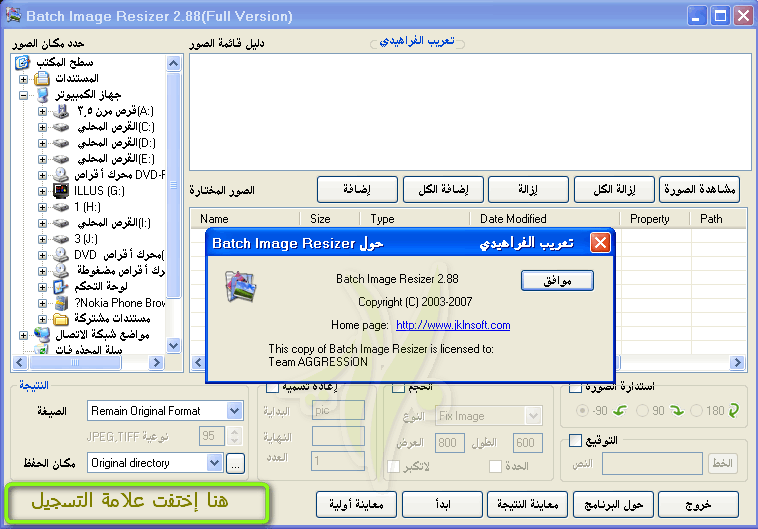Click the Desktop root icon in tree
This screenshot has height=529, width=758.
click(x=22, y=62)
